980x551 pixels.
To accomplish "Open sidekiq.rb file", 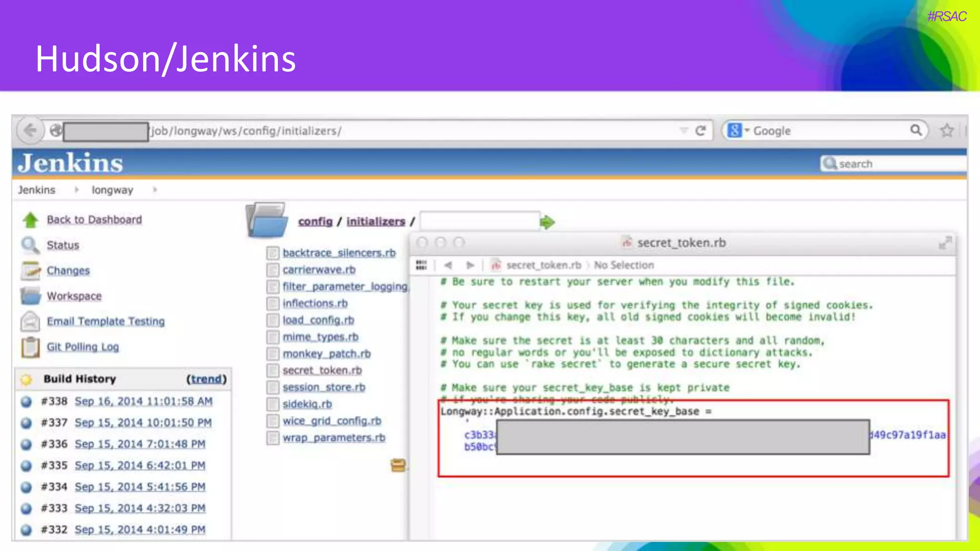I will [x=307, y=404].
